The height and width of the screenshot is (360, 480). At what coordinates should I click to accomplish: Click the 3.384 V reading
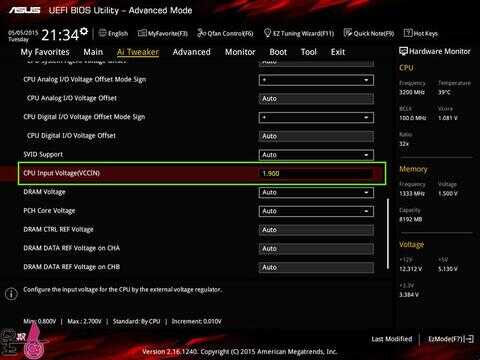409,295
